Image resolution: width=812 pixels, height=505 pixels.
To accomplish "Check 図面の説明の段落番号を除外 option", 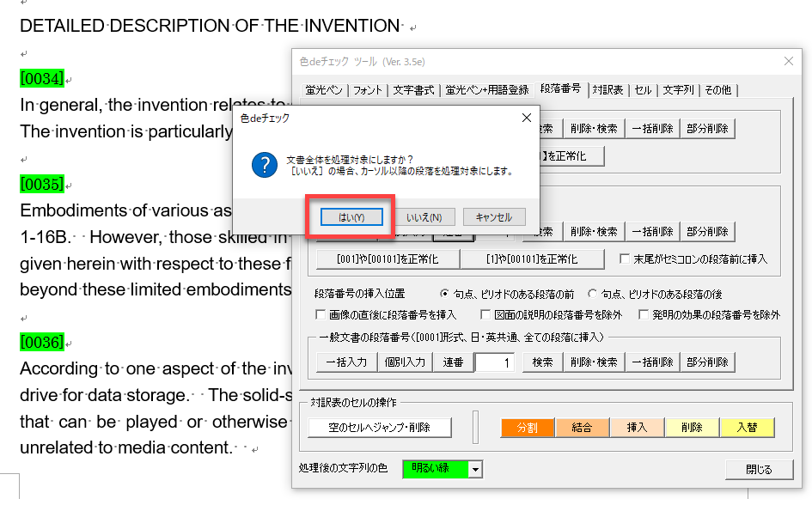I will [485, 315].
